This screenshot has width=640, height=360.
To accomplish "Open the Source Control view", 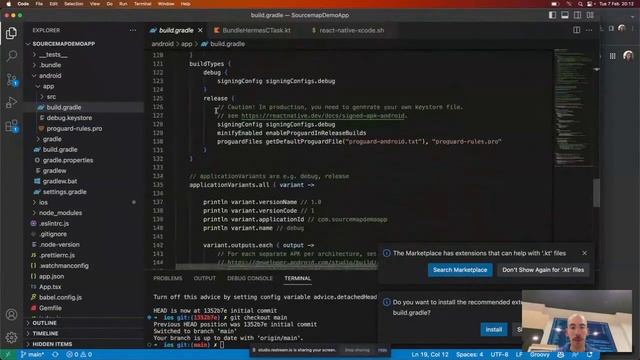I will tap(11, 79).
